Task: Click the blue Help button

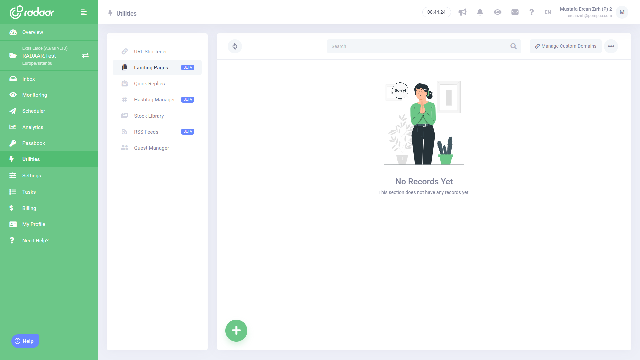Action: (25, 341)
